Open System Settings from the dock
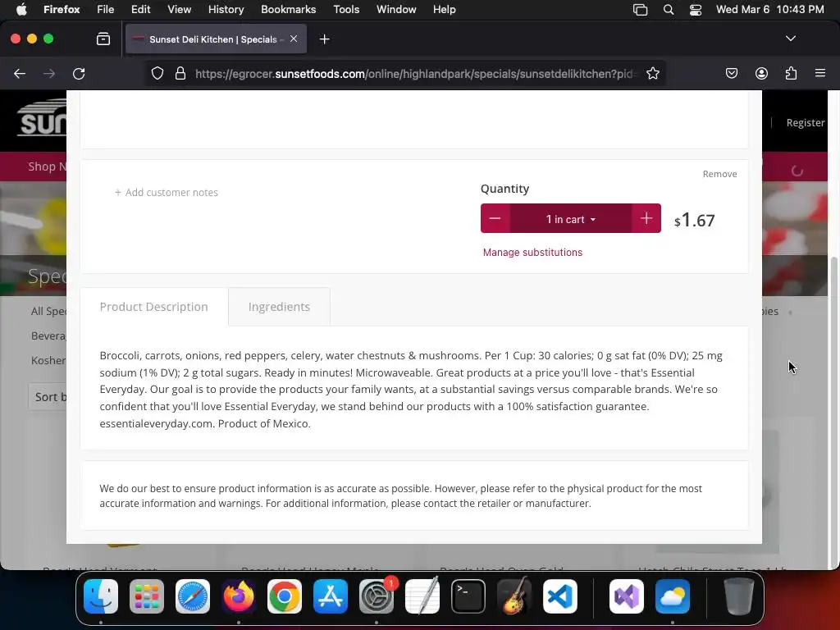Image resolution: width=840 pixels, height=630 pixels. 377,596
